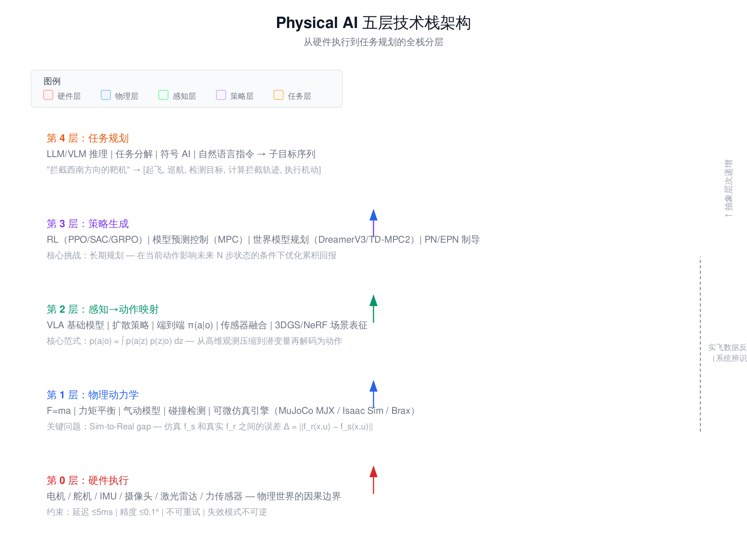Click the vertical ↑ 抽象层次递增 label
The width and height of the screenshot is (747, 560).
pyautogui.click(x=728, y=188)
